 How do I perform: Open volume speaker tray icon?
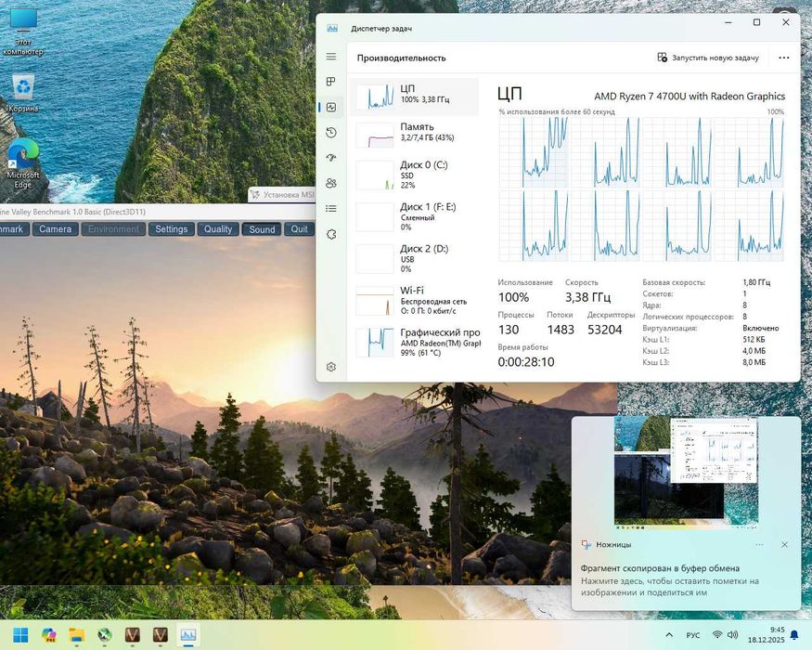tap(732, 635)
